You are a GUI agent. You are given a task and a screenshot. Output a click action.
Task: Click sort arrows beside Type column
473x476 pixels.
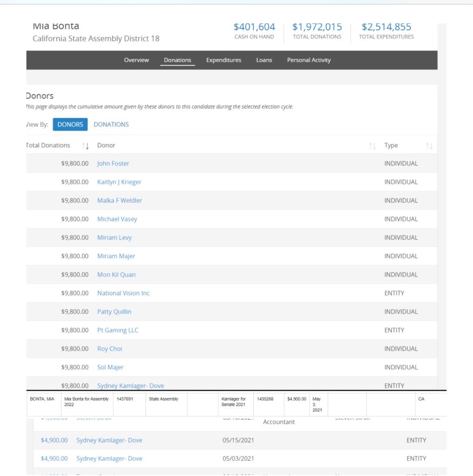[x=429, y=146]
